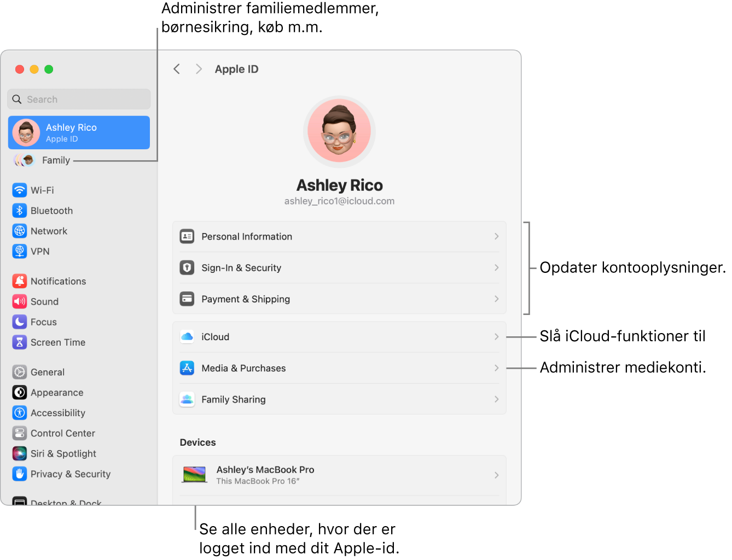The height and width of the screenshot is (560, 732).
Task: Expand Payment & Shipping chevron
Action: [x=496, y=299]
